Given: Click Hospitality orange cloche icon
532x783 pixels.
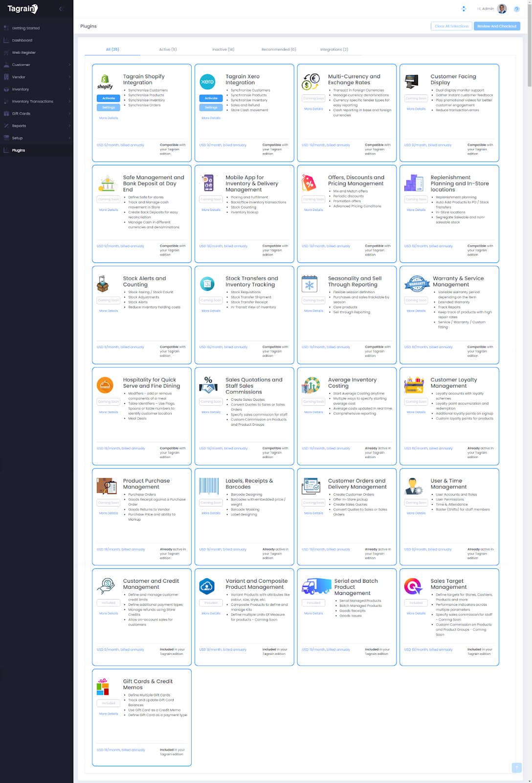Looking at the screenshot, I should [105, 385].
